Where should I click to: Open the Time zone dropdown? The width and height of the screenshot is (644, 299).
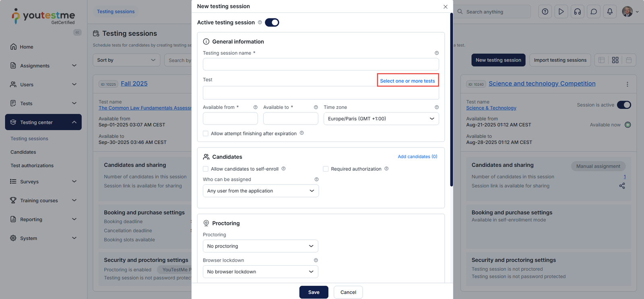[x=381, y=119]
